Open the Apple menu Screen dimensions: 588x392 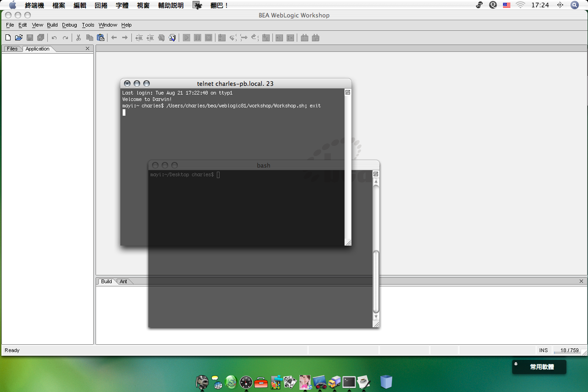[x=12, y=5]
